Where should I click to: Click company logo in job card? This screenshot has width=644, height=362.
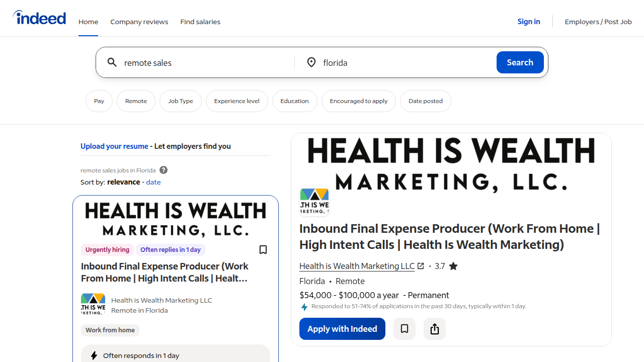click(93, 304)
